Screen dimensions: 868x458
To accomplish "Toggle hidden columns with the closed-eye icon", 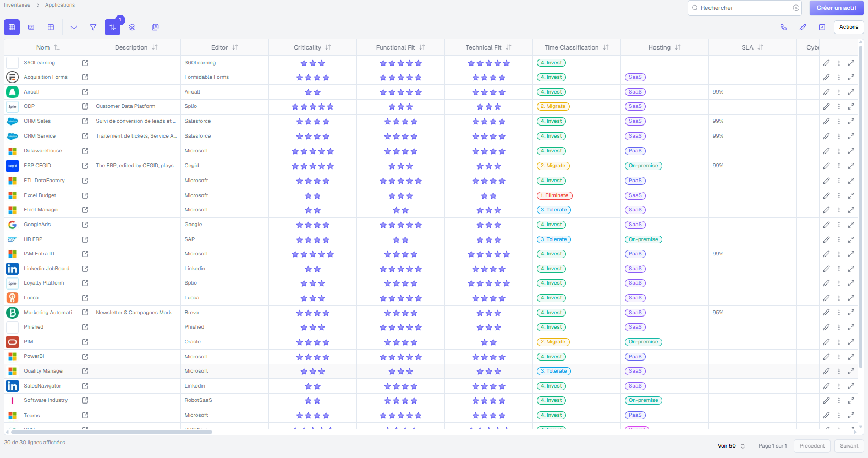I will click(x=74, y=27).
